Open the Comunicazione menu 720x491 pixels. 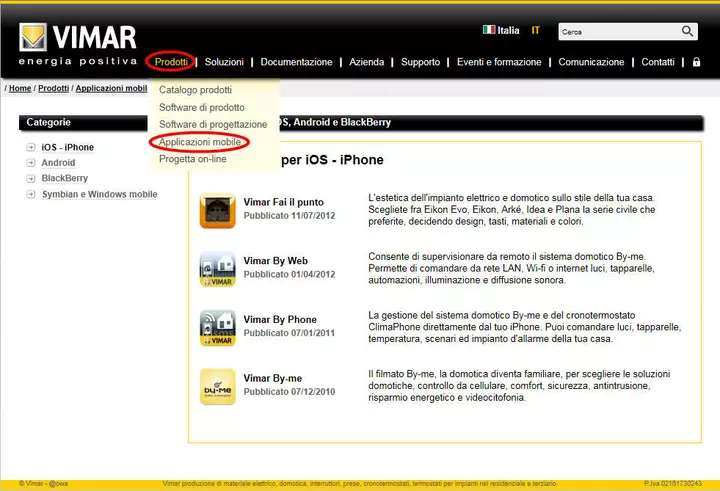coord(591,62)
